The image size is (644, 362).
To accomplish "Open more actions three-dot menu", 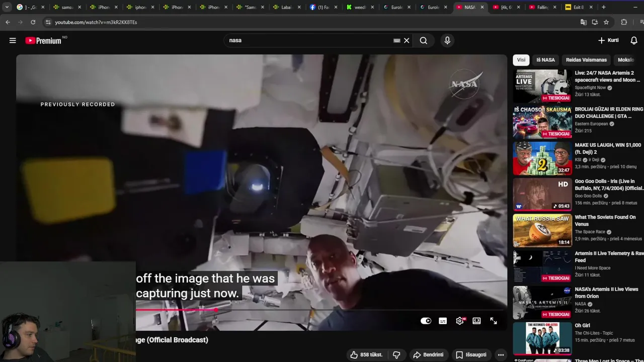I will pos(501,355).
